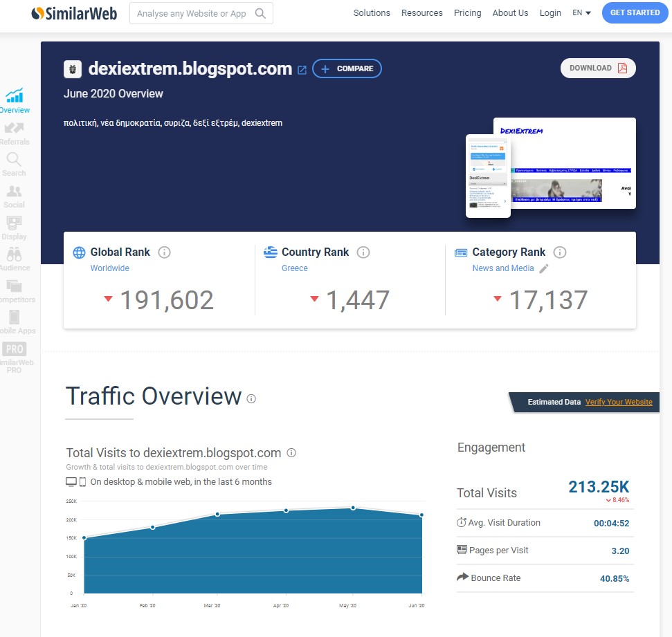672x637 pixels.
Task: Open the Mobile Apps sidebar icon
Action: [14, 317]
